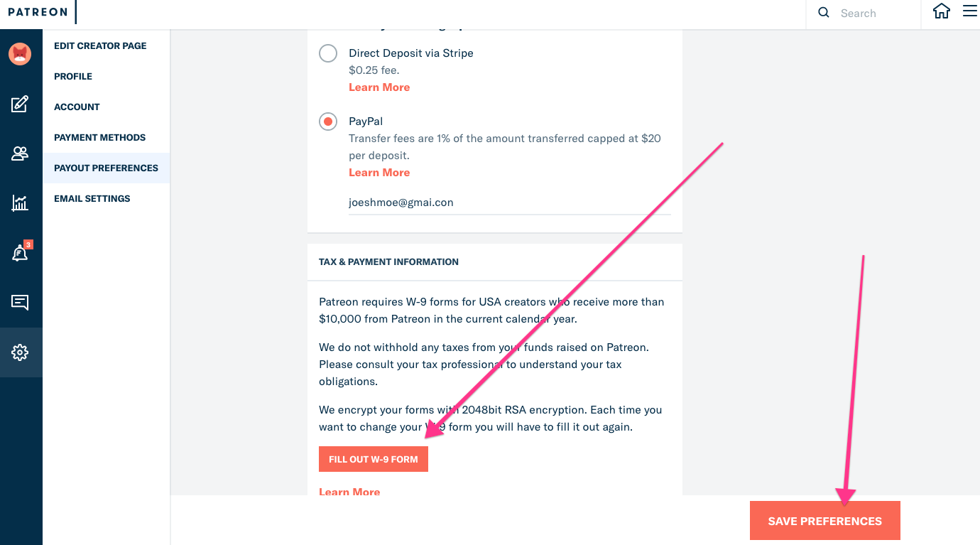The height and width of the screenshot is (545, 980).
Task: Click the search magnifier icon
Action: [x=824, y=13]
